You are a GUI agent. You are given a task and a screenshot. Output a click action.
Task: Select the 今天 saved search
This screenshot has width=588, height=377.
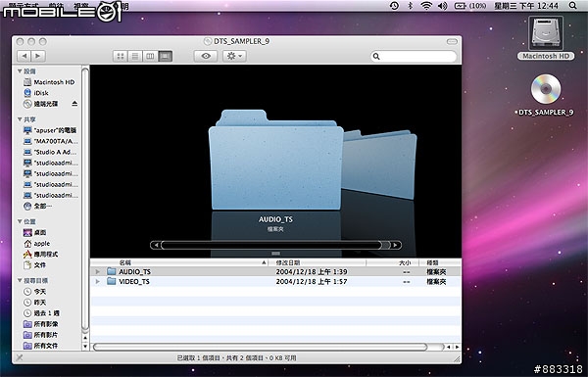(x=34, y=292)
